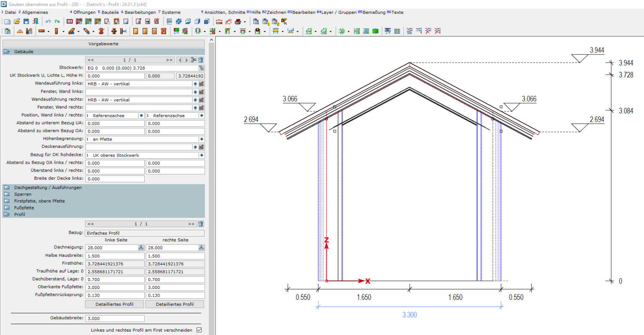Open 'Bezug für OK Rohdecke' dropdown
The image size is (644, 335).
coord(201,155)
